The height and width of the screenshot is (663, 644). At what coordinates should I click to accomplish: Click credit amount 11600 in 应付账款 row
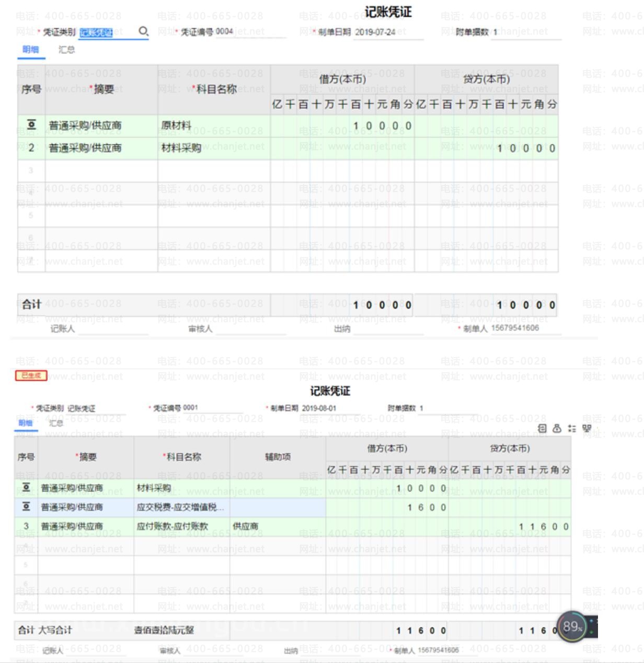click(x=510, y=527)
